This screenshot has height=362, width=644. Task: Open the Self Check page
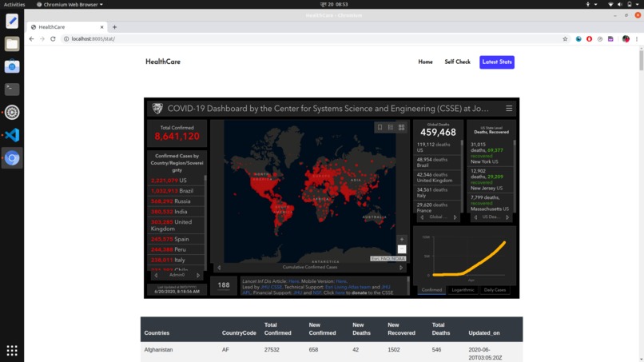tap(457, 62)
